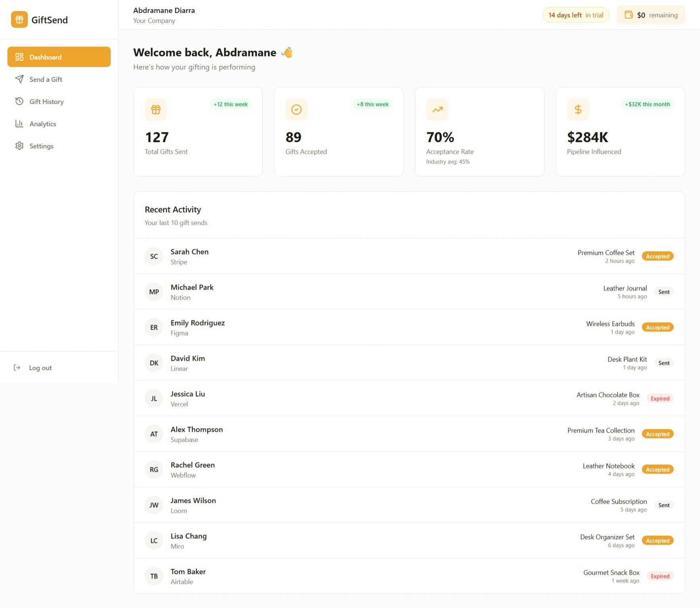The height and width of the screenshot is (608, 700).
Task: Navigate to Analytics section
Action: click(59, 123)
